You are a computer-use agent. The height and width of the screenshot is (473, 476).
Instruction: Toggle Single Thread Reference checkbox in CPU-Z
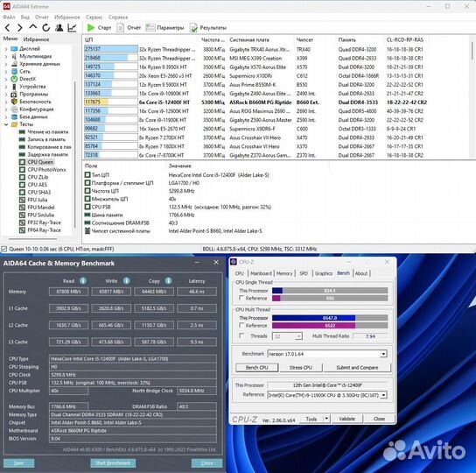[x=241, y=298]
